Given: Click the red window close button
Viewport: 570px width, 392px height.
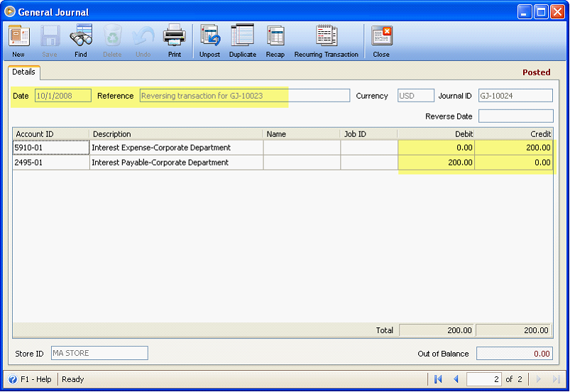Looking at the screenshot, I should pos(557,12).
